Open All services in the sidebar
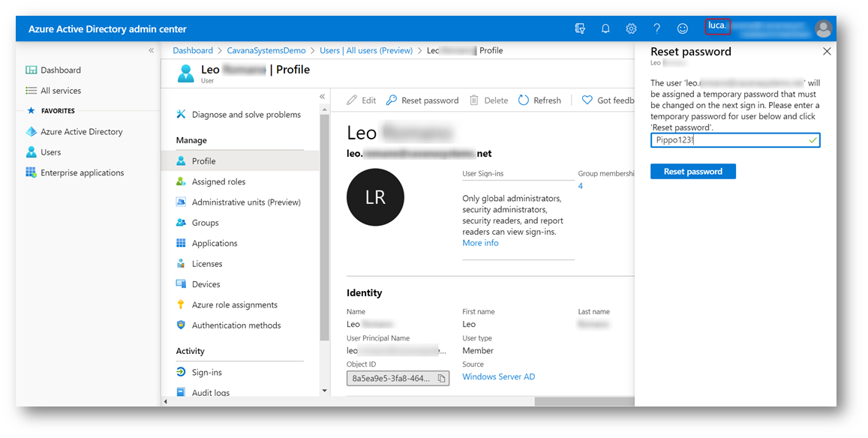This screenshot has height=438, width=868. pyautogui.click(x=53, y=90)
